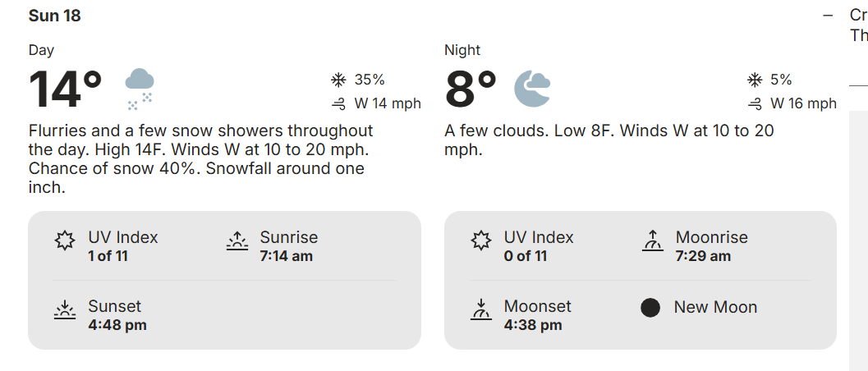Click the Moonset 4:38 pm time

coord(533,325)
